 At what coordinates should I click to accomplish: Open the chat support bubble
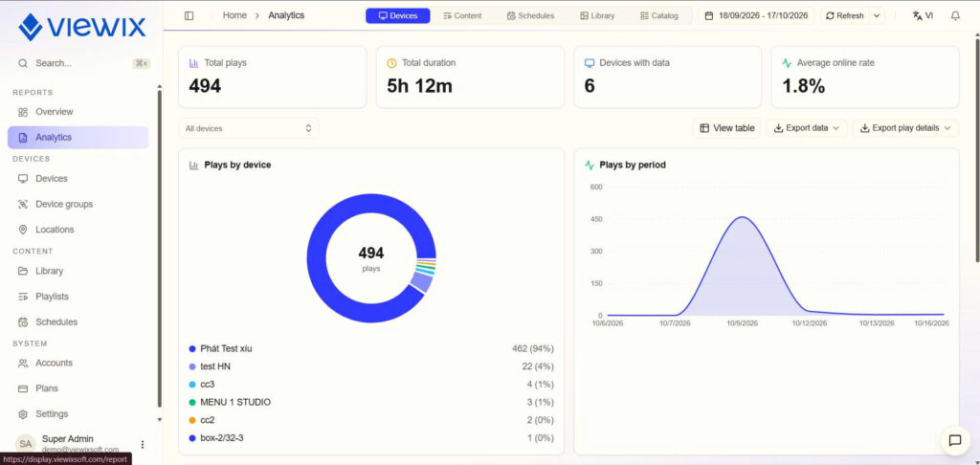tap(955, 441)
